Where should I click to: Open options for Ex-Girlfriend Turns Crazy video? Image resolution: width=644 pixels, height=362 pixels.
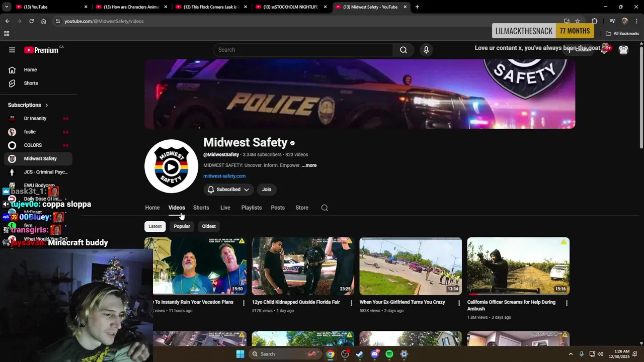click(x=459, y=303)
